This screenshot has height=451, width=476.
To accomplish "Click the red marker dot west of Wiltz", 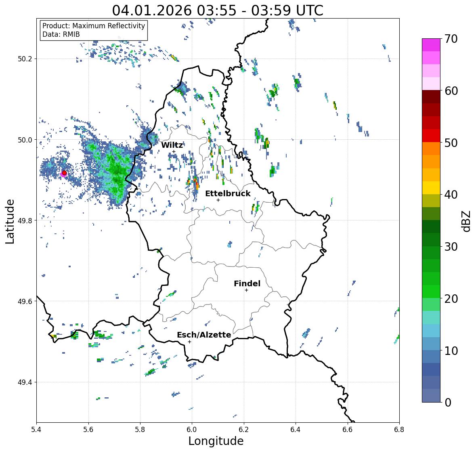I will point(64,173).
